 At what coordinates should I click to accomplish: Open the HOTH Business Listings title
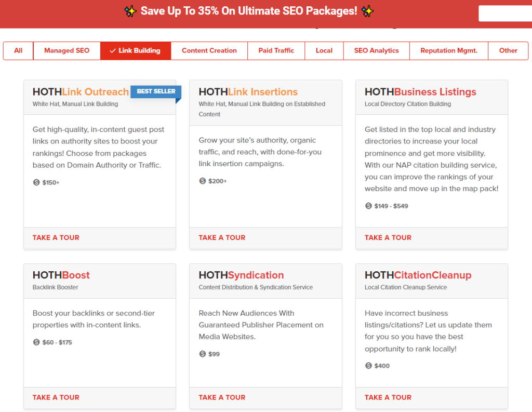420,92
